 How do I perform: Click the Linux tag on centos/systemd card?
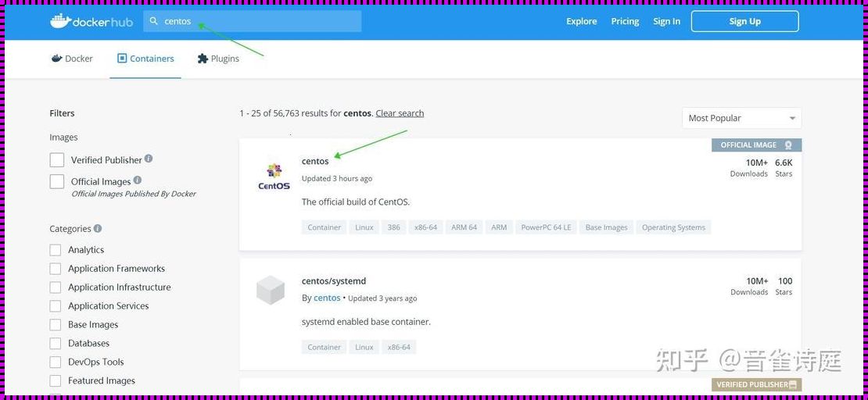(x=364, y=348)
